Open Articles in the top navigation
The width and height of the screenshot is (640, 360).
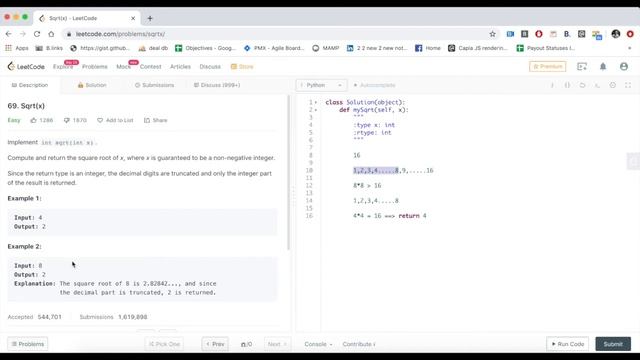(x=180, y=67)
